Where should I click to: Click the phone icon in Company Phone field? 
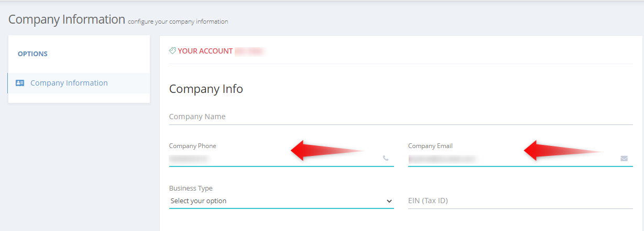(386, 157)
